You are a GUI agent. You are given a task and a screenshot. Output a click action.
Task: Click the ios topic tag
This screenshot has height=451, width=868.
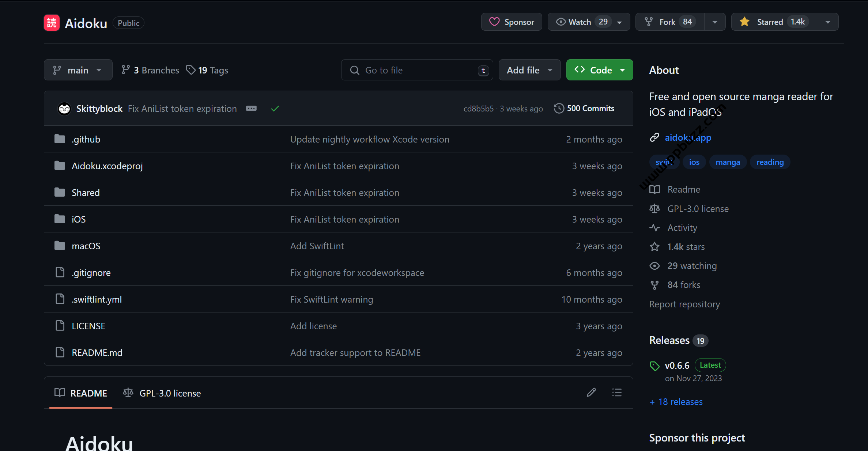coord(694,162)
